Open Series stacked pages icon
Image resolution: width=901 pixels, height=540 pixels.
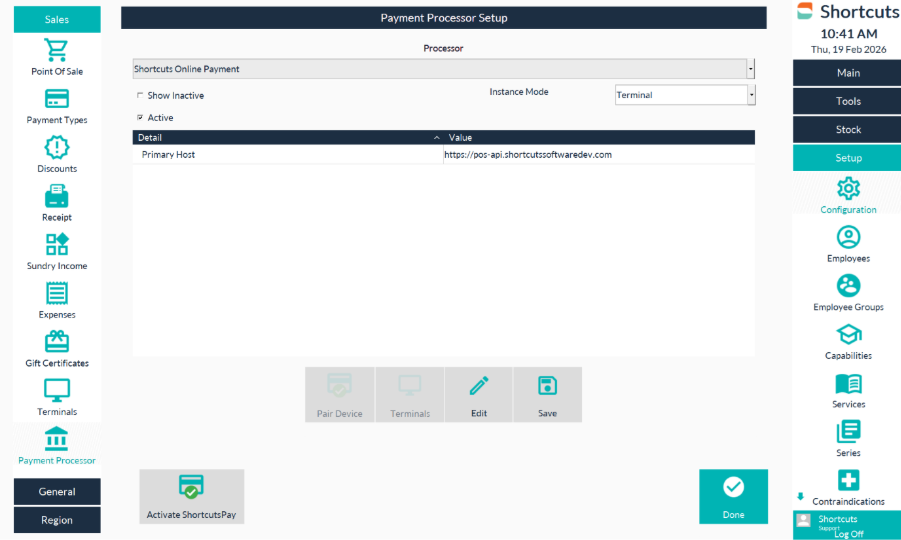point(848,431)
